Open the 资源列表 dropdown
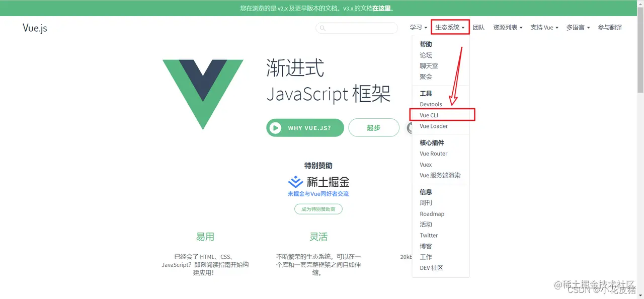 coord(508,28)
